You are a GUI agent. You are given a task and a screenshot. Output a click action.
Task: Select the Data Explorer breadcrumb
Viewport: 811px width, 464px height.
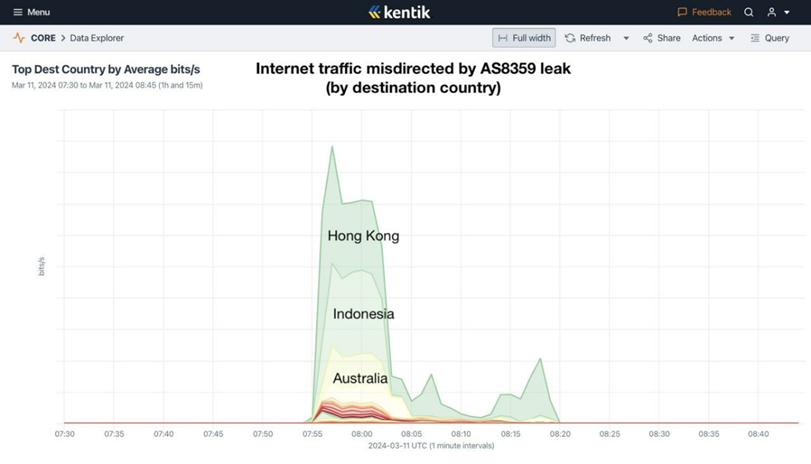coord(97,38)
